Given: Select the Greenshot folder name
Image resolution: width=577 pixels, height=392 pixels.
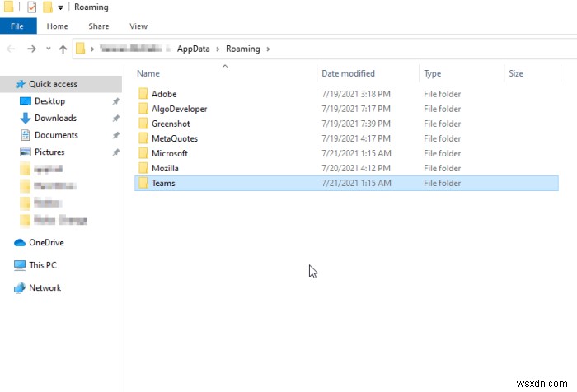Looking at the screenshot, I should tap(171, 124).
